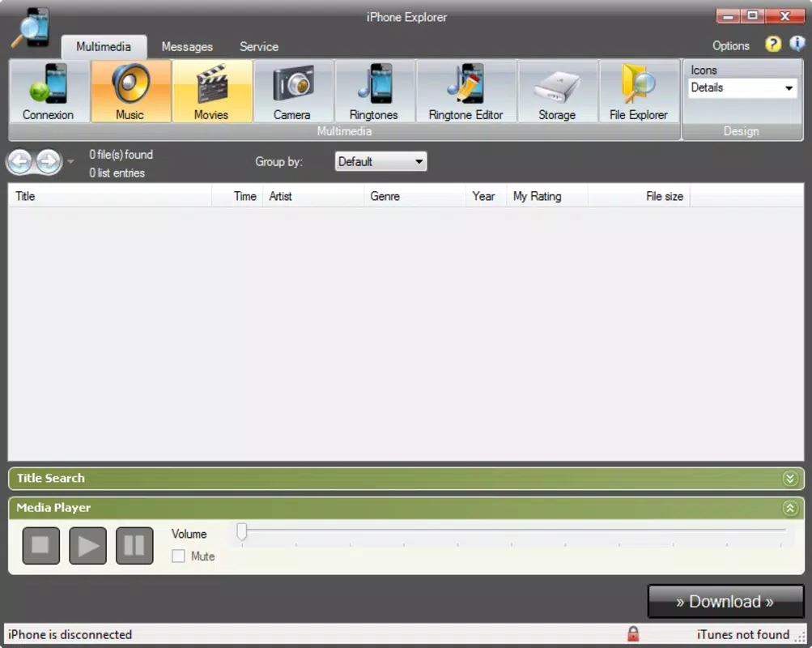Sort by the My Rating column header

(x=546, y=196)
